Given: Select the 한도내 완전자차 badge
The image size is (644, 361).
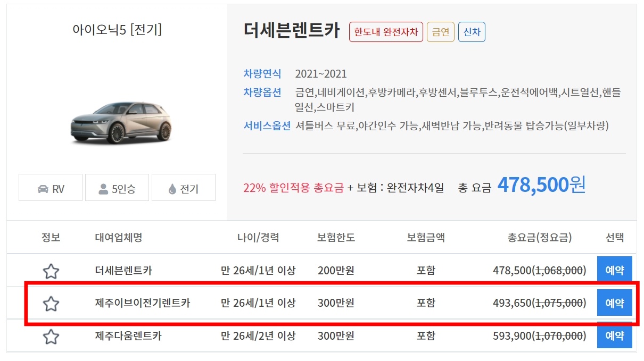Looking at the screenshot, I should pyautogui.click(x=385, y=32).
